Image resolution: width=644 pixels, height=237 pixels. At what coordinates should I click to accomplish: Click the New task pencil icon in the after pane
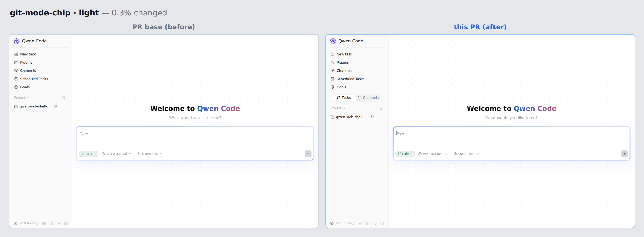pyautogui.click(x=333, y=54)
